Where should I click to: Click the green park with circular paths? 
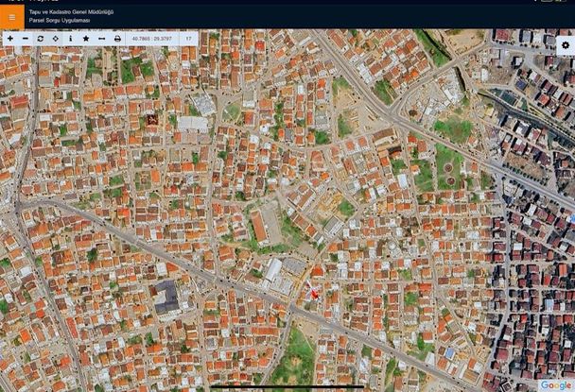pos(448,168)
